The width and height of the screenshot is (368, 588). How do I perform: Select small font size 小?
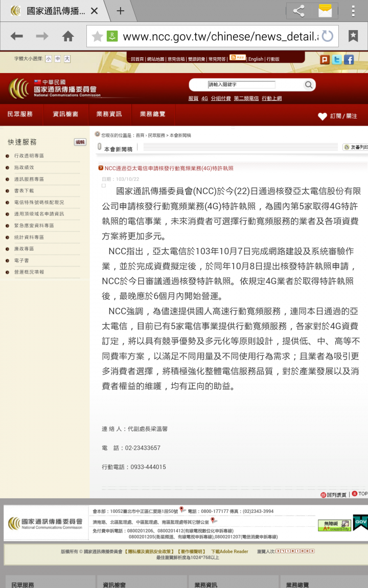pos(49,59)
